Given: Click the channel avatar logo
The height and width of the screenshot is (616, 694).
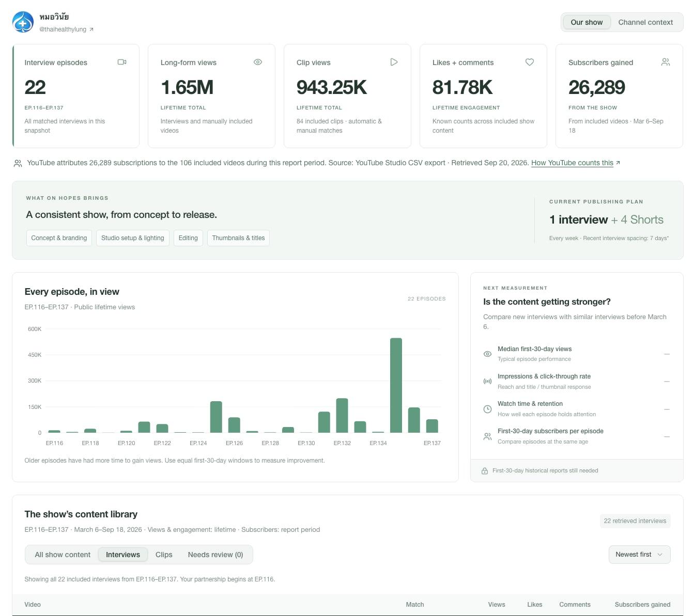Looking at the screenshot, I should 23,22.
